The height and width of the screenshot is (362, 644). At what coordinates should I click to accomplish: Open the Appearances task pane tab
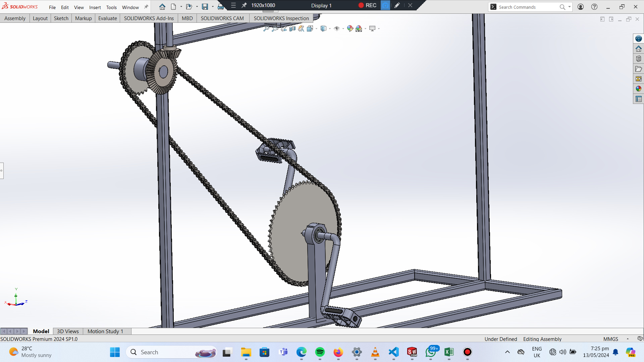pyautogui.click(x=638, y=89)
